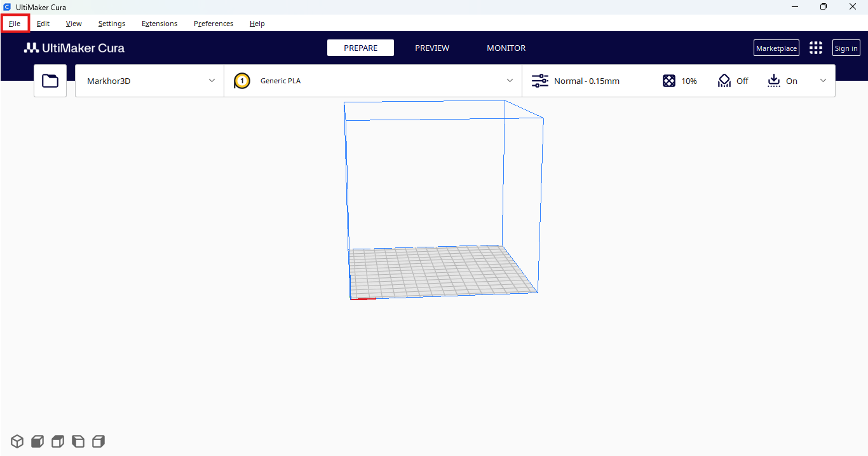The height and width of the screenshot is (456, 868).
Task: Switch to left side view icon
Action: pyautogui.click(x=78, y=441)
